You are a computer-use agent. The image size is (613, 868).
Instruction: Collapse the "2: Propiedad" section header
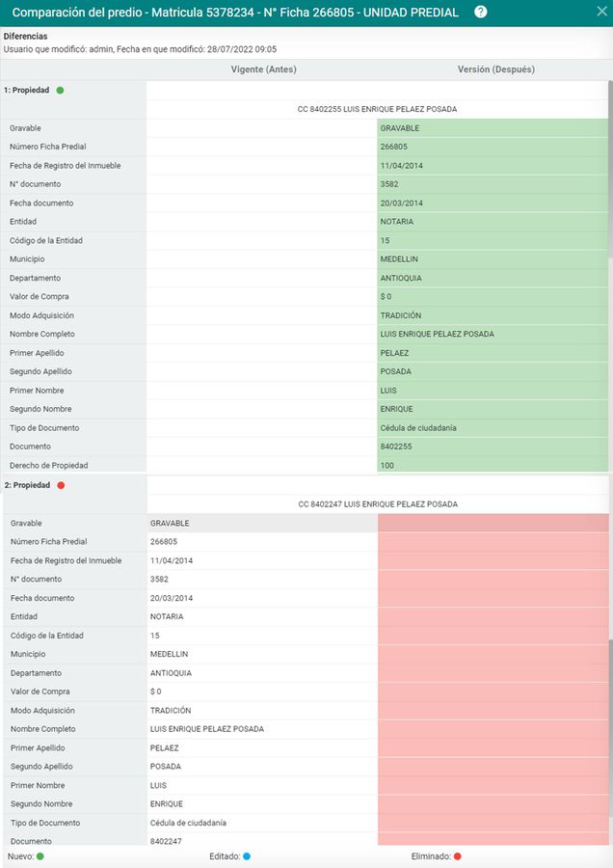click(27, 485)
